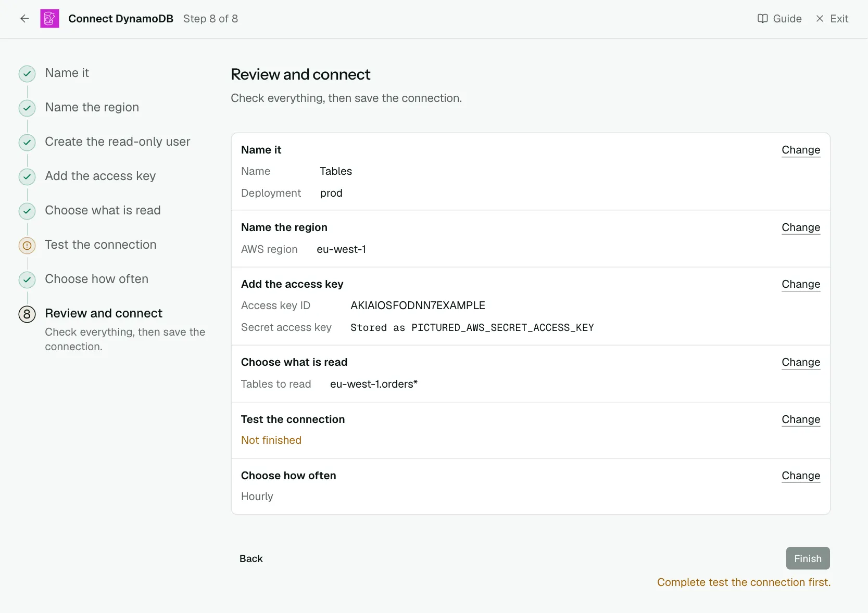The height and width of the screenshot is (613, 868).
Task: Click the Exit X icon
Action: [x=820, y=19]
